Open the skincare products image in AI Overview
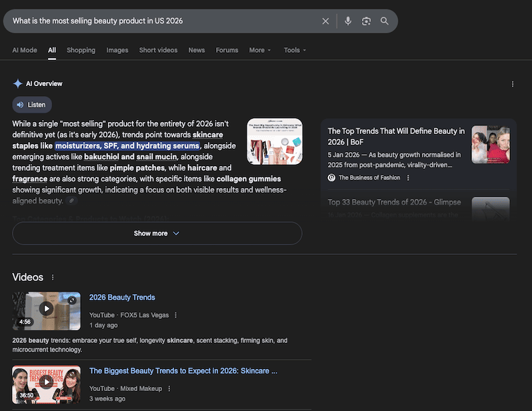Image resolution: width=532 pixels, height=411 pixels. (275, 141)
